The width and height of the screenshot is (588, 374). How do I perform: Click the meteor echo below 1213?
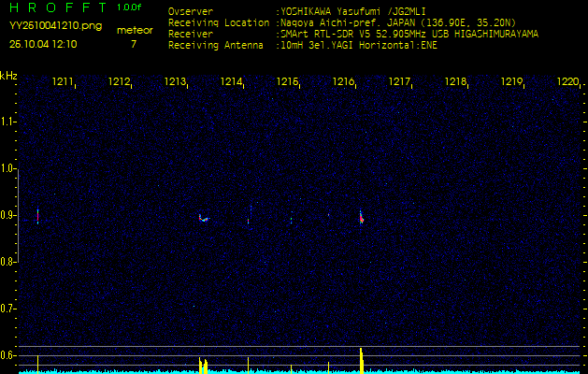(203, 219)
